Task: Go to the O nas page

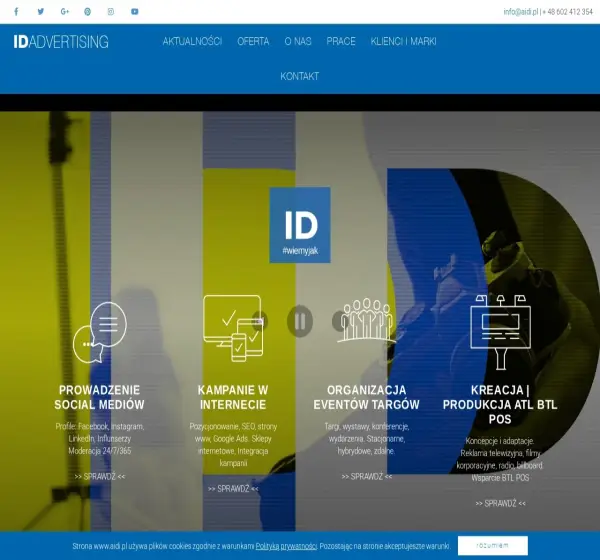Action: [x=298, y=41]
